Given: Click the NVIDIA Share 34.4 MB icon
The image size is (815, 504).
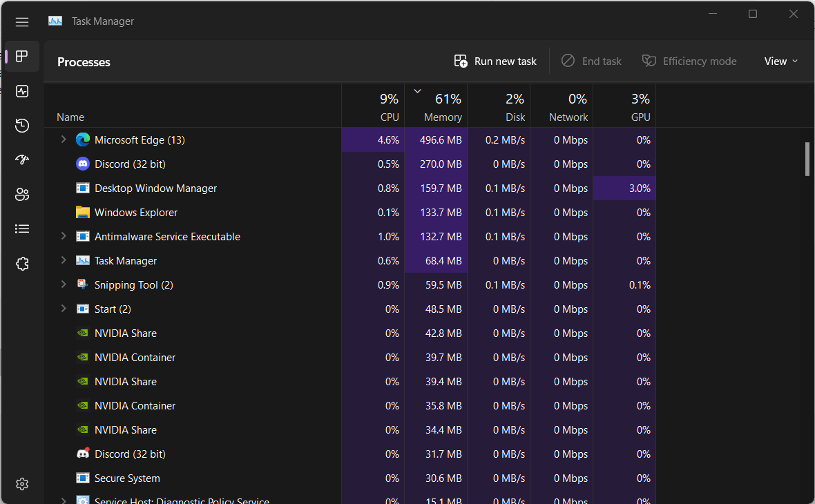Looking at the screenshot, I should pyautogui.click(x=83, y=429).
